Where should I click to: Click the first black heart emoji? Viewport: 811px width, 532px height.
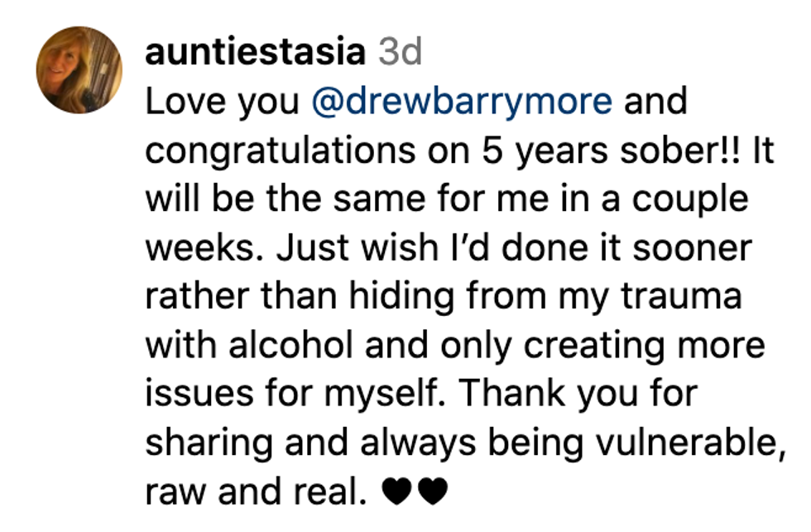(396, 493)
